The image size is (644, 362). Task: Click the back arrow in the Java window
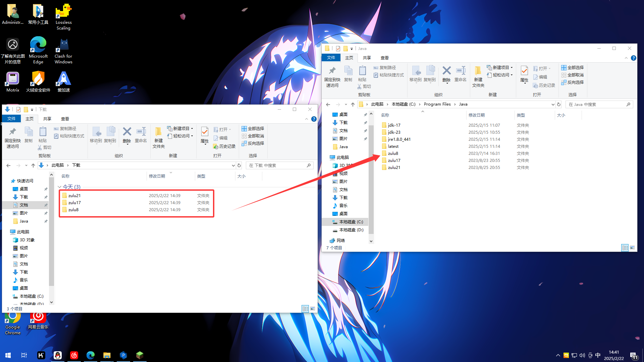[328, 104]
